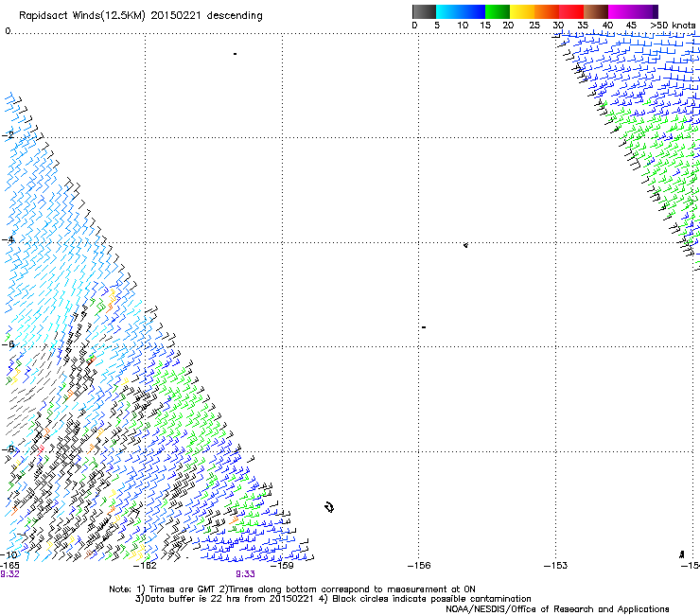Click the latitude label '-8'

point(9,448)
